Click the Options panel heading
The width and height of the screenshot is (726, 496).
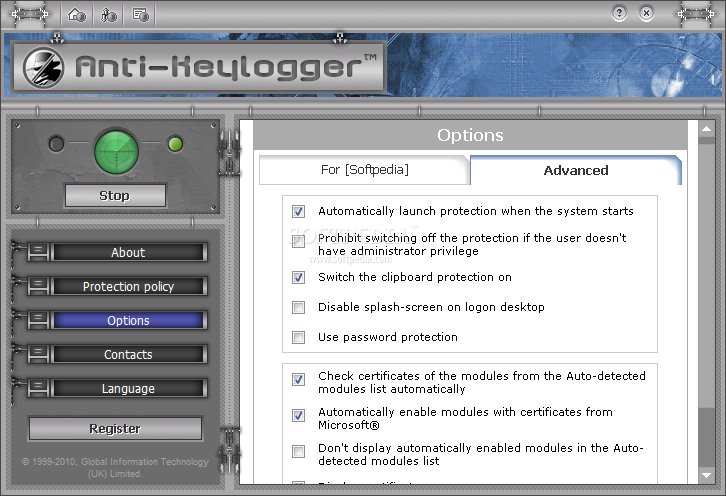click(470, 135)
